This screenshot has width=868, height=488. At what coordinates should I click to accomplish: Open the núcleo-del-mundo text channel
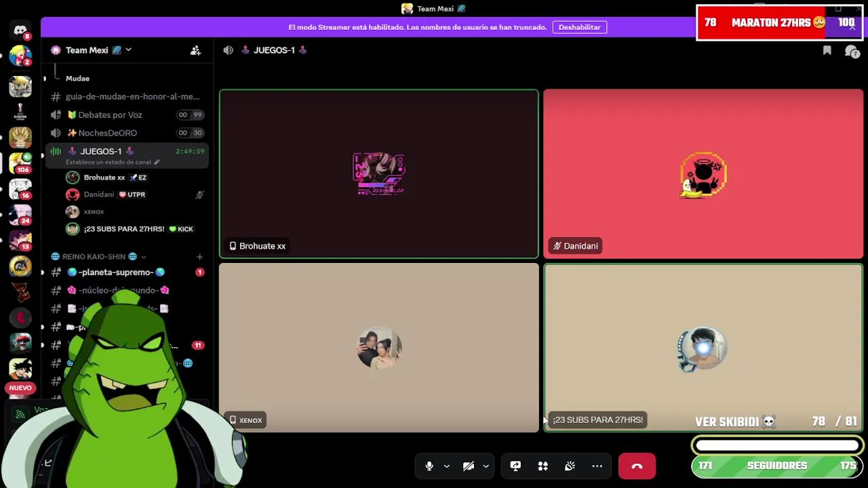pyautogui.click(x=127, y=290)
